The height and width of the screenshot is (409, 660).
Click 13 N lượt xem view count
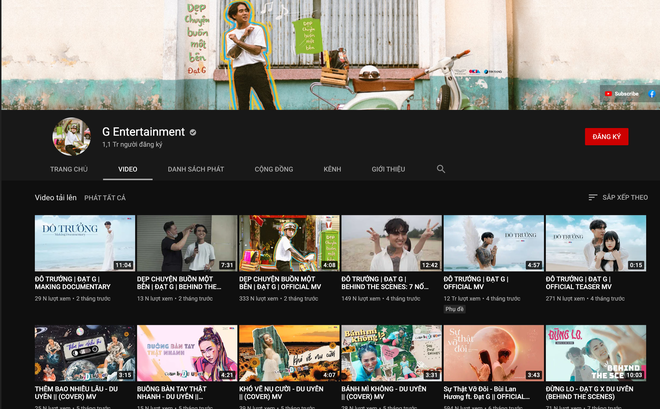[x=155, y=298]
